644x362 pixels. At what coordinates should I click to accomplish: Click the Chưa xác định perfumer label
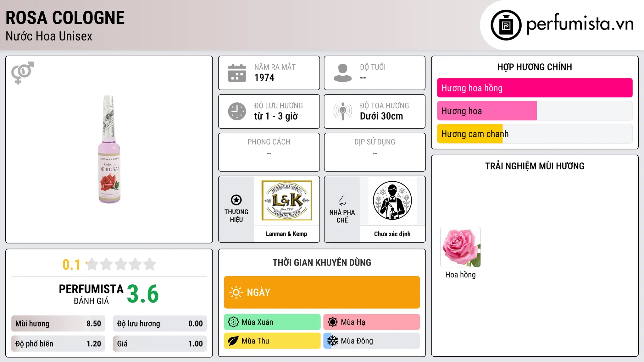pos(392,234)
